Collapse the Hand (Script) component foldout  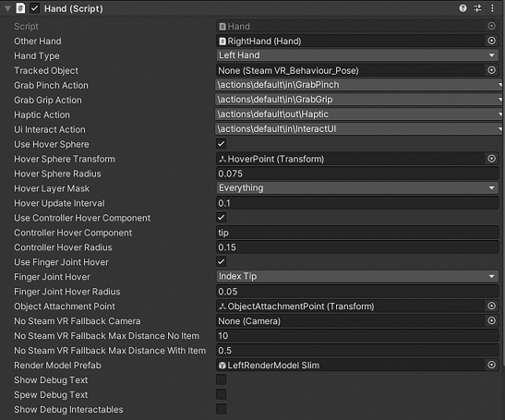pos(7,8)
